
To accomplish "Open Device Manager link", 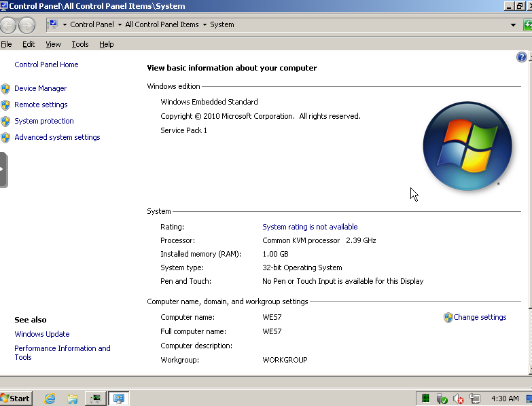I will click(x=40, y=88).
